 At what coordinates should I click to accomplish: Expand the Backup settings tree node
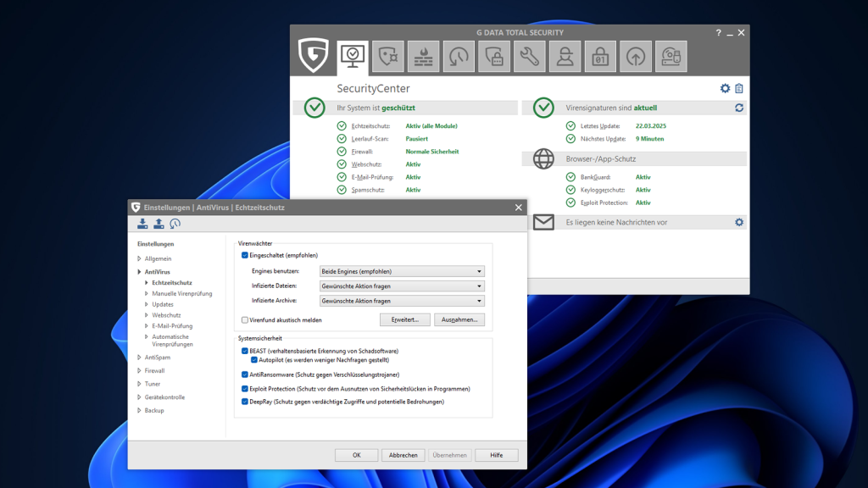coord(139,411)
